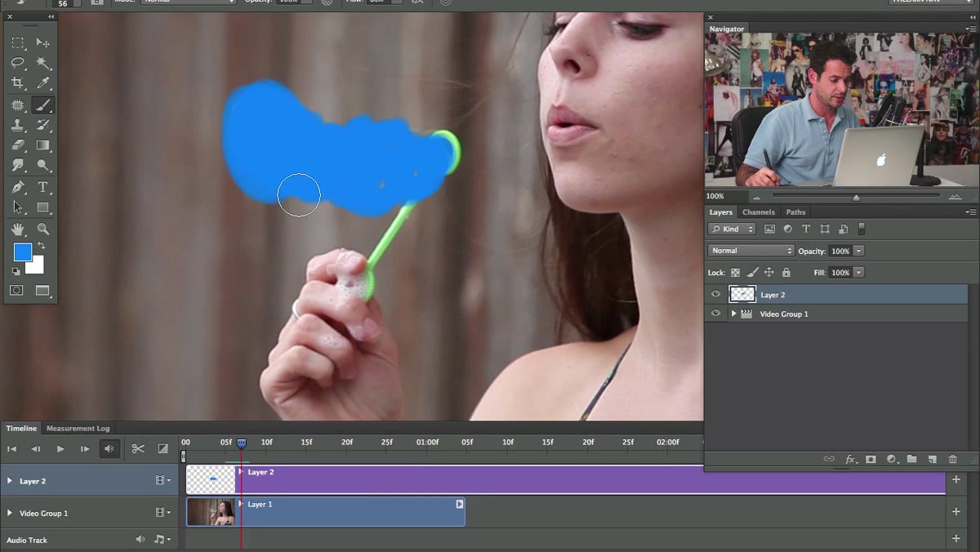Screen dimensions: 980x552
Task: Open the layer Opacity slider dropdown
Action: coord(858,251)
